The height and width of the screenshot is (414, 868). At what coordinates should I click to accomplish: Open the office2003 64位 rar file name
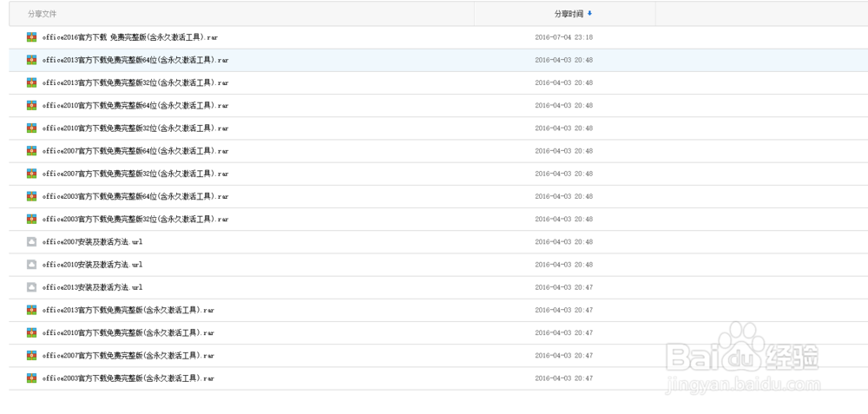135,196
